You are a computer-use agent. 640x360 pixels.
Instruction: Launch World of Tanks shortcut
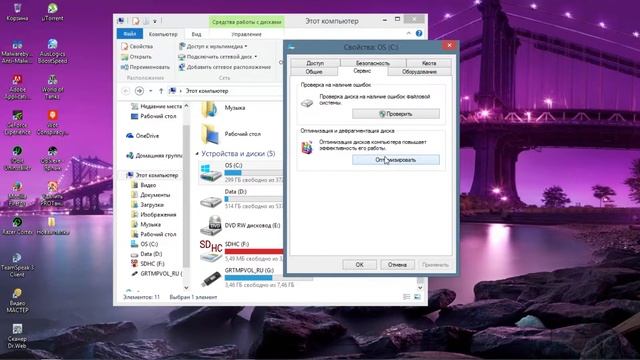click(x=52, y=87)
